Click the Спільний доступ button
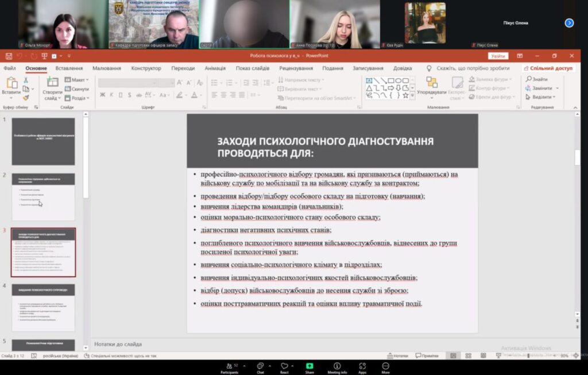 (551, 68)
